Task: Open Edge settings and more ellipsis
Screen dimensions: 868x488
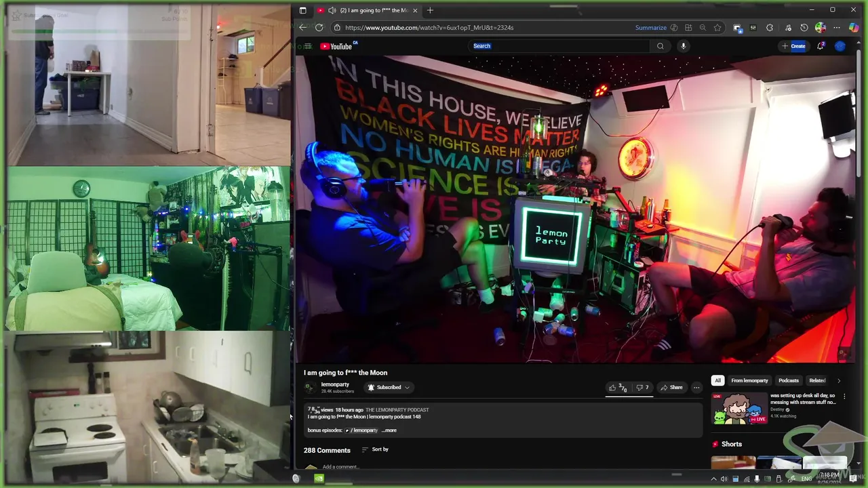Action: click(837, 28)
